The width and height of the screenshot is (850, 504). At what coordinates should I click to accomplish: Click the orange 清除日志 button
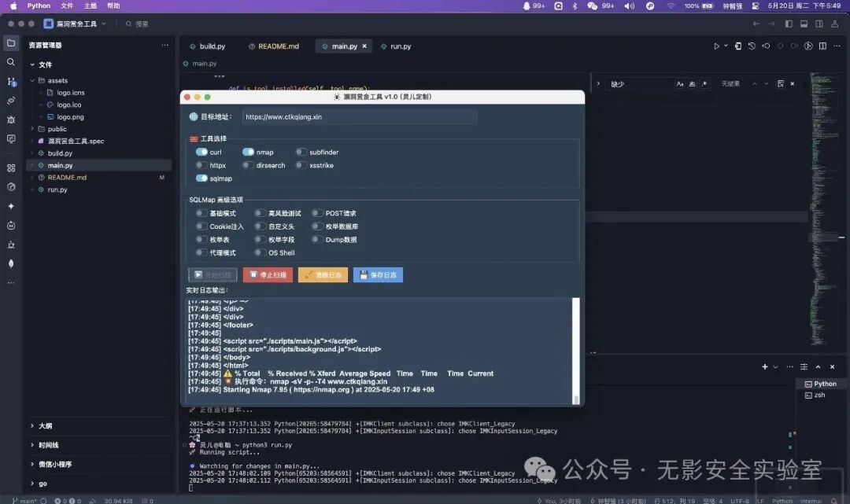[323, 275]
